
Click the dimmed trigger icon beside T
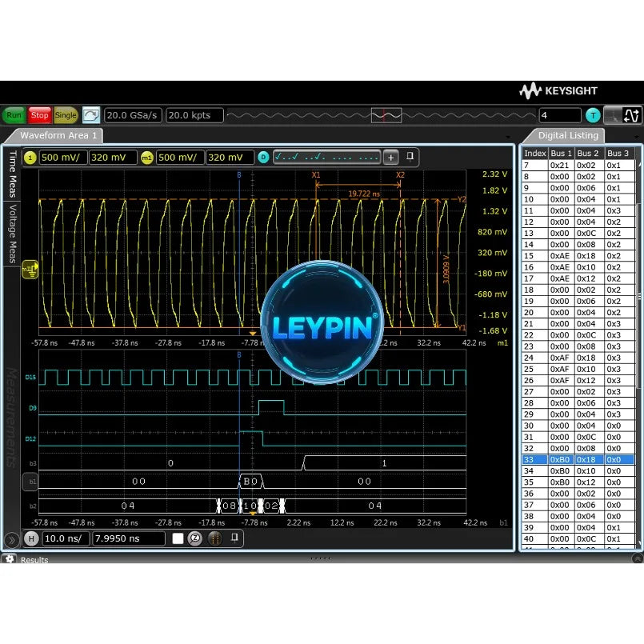(612, 115)
